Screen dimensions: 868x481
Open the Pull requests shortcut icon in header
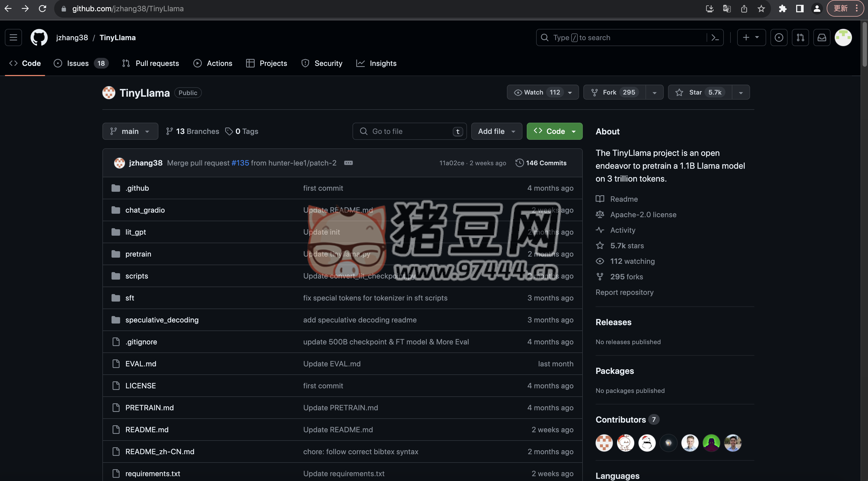click(800, 37)
